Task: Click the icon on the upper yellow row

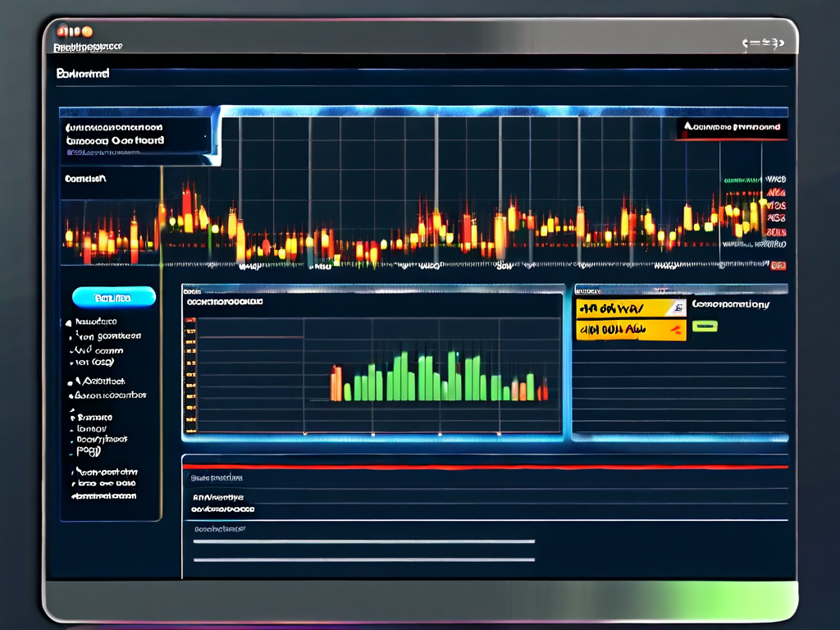Action: (x=676, y=308)
